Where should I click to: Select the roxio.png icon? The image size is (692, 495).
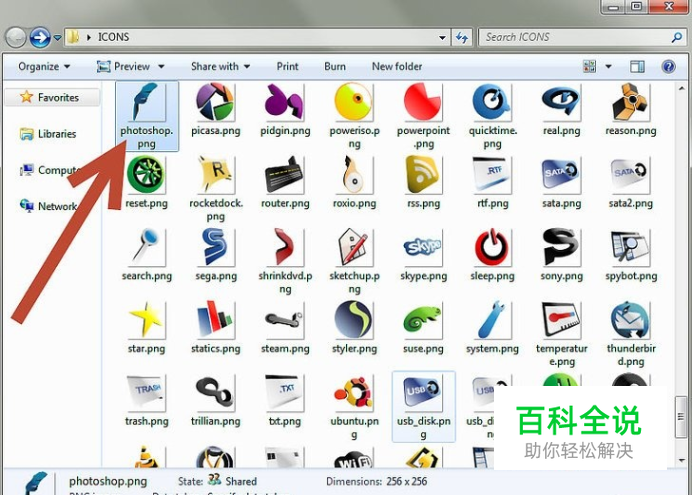coord(354,175)
